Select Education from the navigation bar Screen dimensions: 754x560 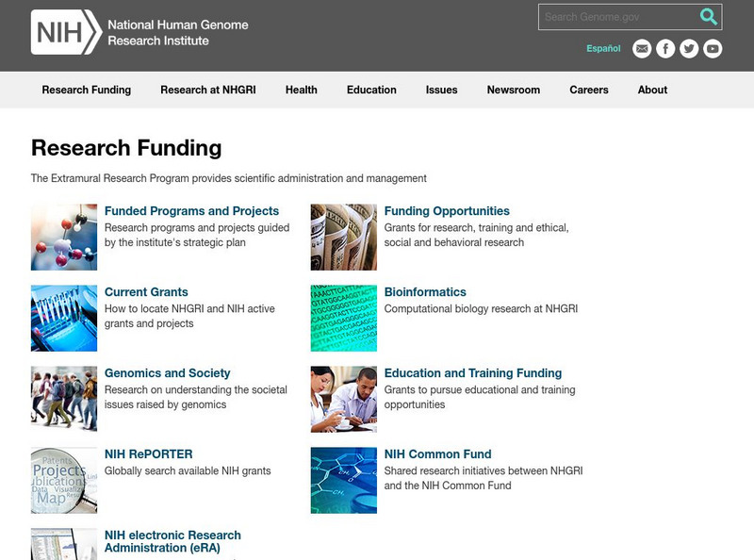[371, 90]
